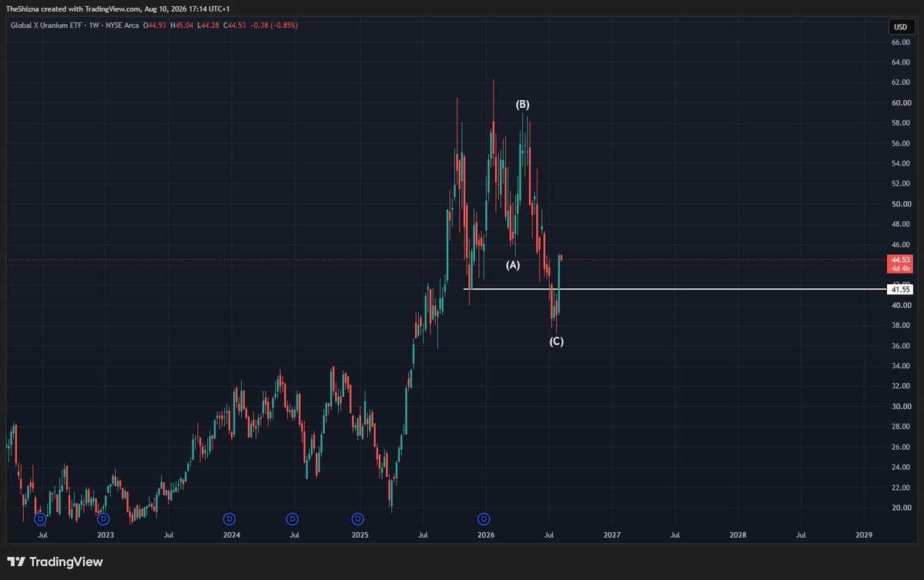Click the 2027 time axis label
The width and height of the screenshot is (924, 580).
[611, 534]
